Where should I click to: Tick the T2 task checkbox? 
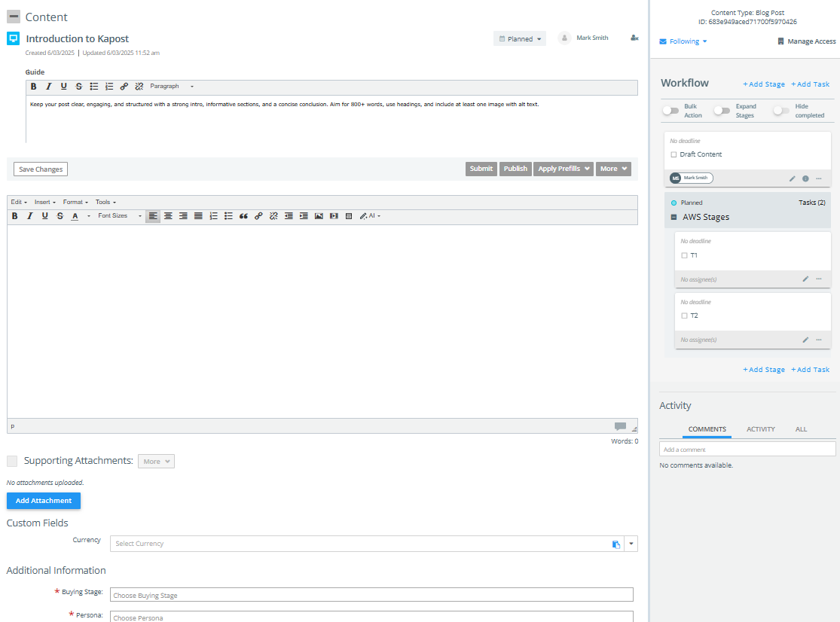point(684,316)
